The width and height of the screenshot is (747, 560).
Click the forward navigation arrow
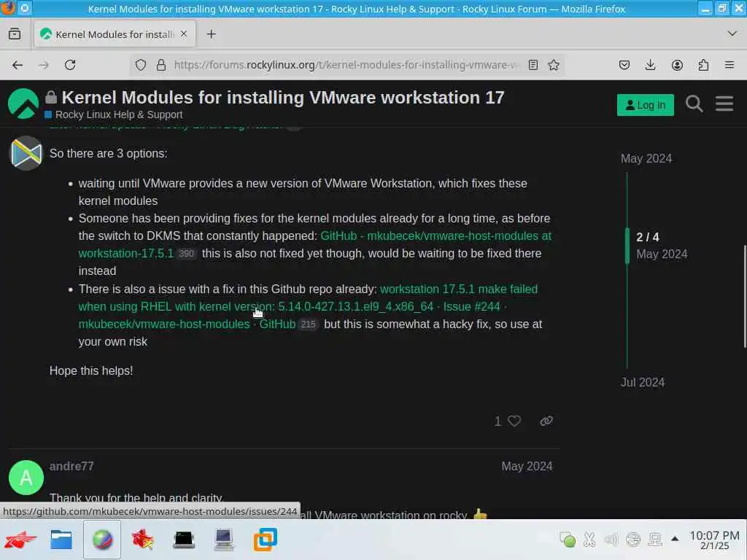(44, 65)
